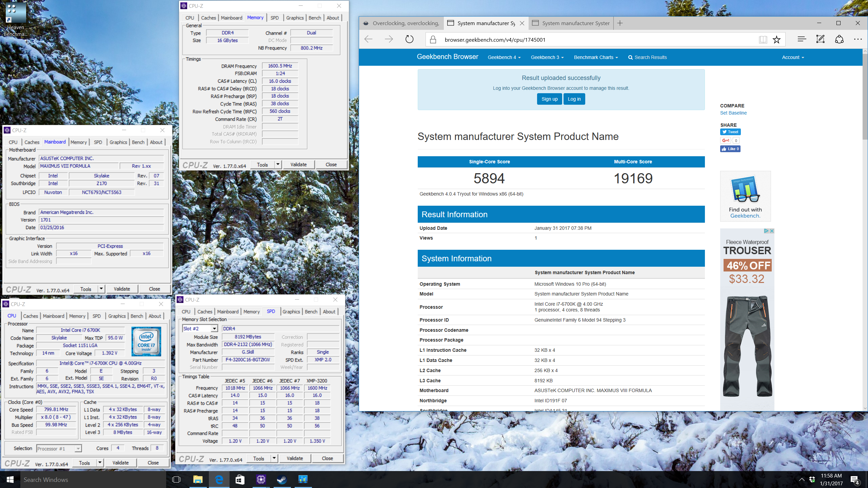The width and height of the screenshot is (868, 488).
Task: Close the advertisement X icon
Action: tap(772, 231)
